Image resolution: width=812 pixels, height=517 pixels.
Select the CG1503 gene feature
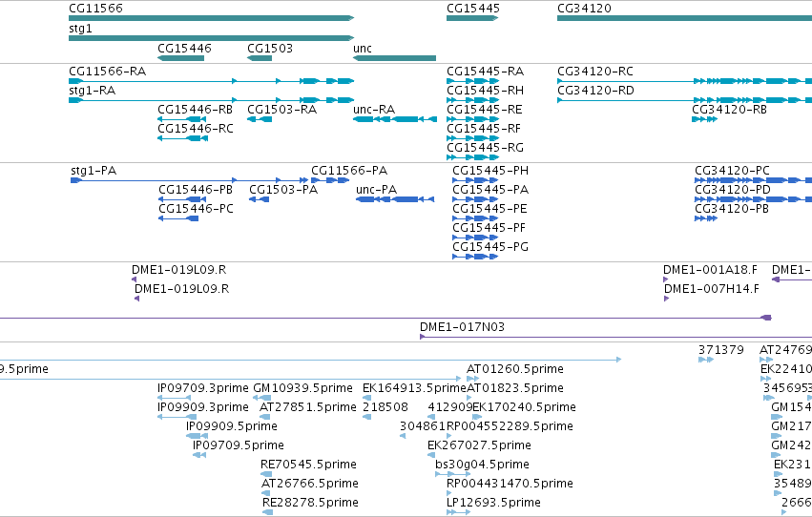coord(260,58)
